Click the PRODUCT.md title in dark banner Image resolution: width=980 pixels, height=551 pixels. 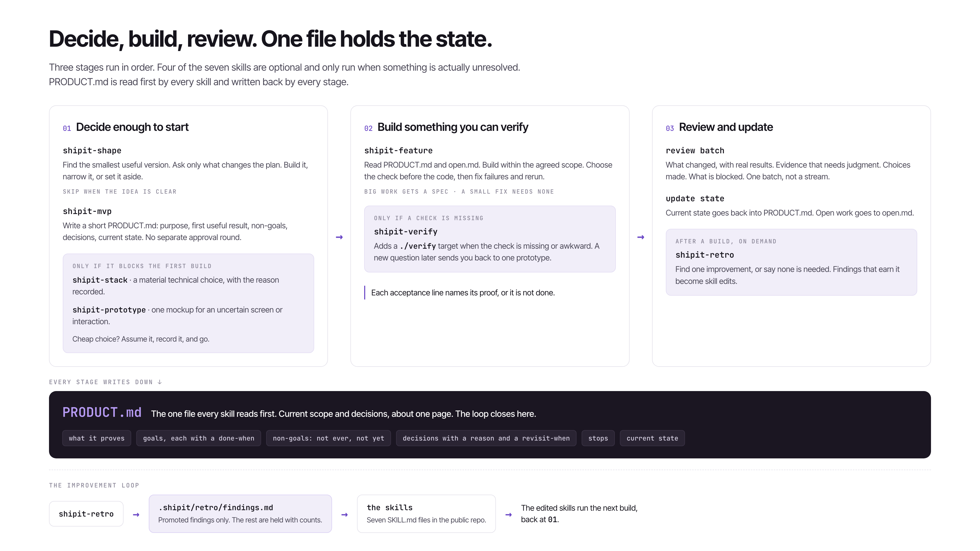102,412
